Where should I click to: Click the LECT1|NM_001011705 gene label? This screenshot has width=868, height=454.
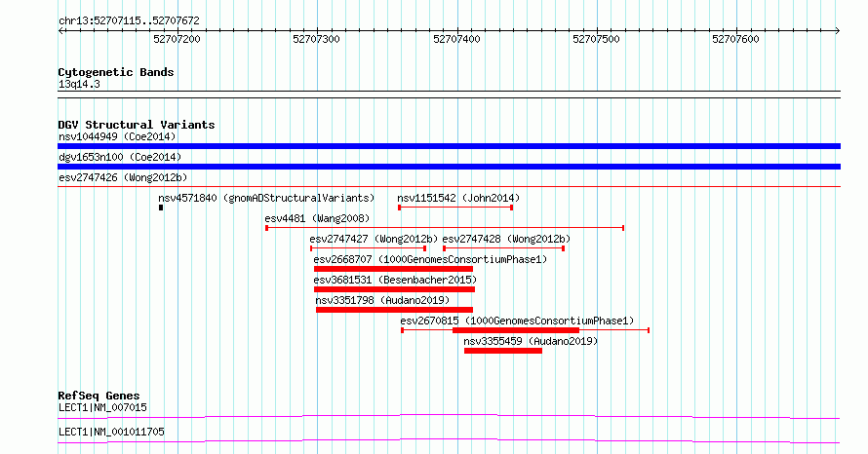(111, 432)
